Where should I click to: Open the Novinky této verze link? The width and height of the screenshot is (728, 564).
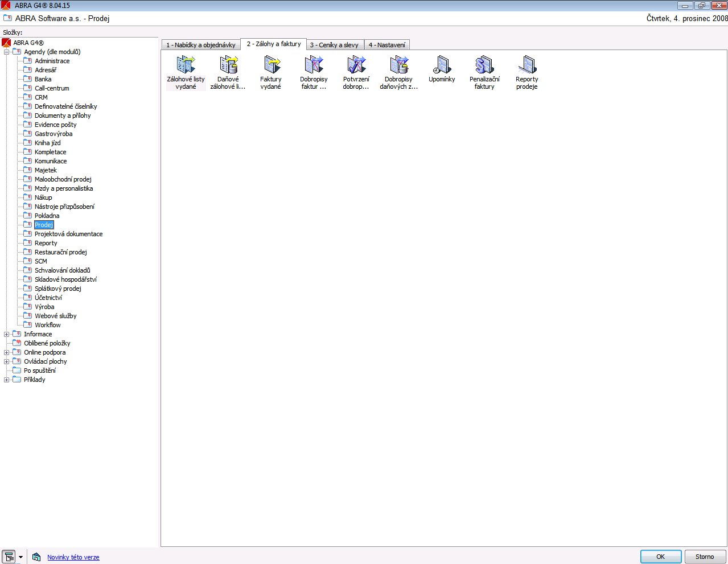click(x=73, y=557)
